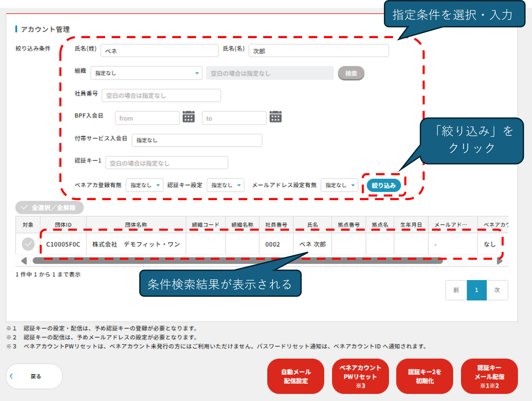
Task: Toggle the row checkbox for C10005F0C
Action: pos(28,244)
